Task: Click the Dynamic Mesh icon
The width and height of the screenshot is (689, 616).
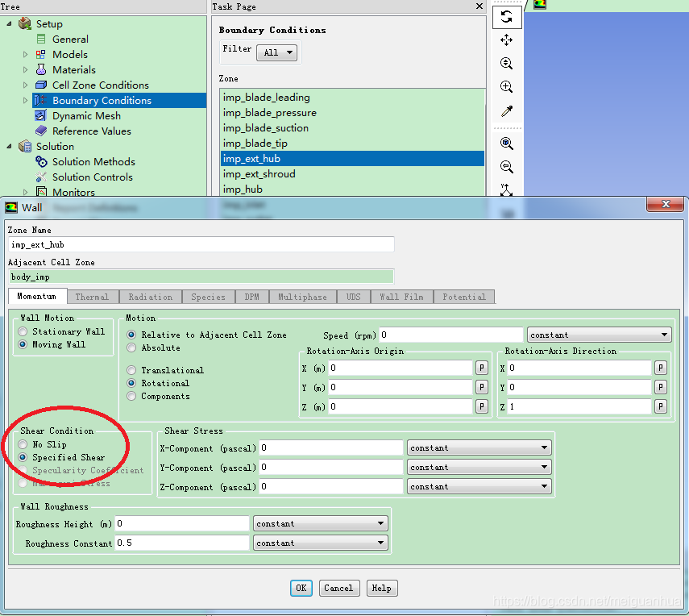Action: [x=41, y=115]
